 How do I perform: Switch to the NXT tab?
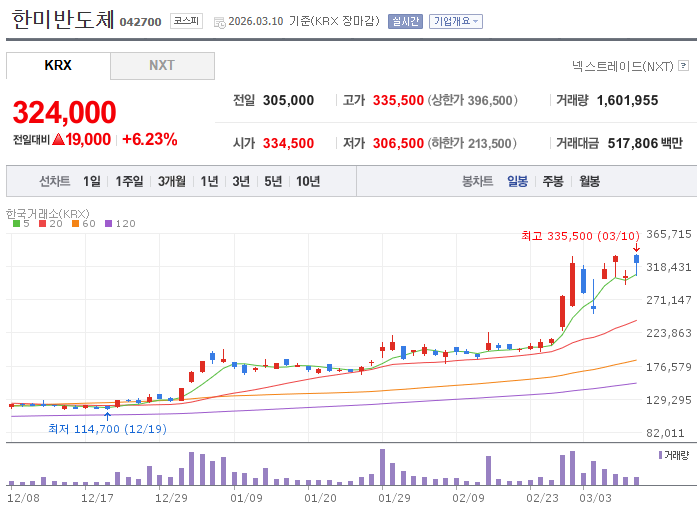pyautogui.click(x=162, y=66)
